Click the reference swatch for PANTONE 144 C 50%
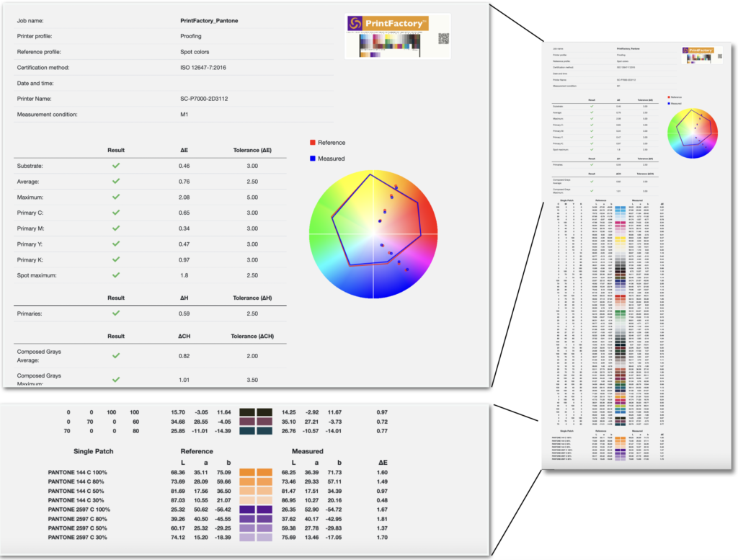 (x=247, y=491)
